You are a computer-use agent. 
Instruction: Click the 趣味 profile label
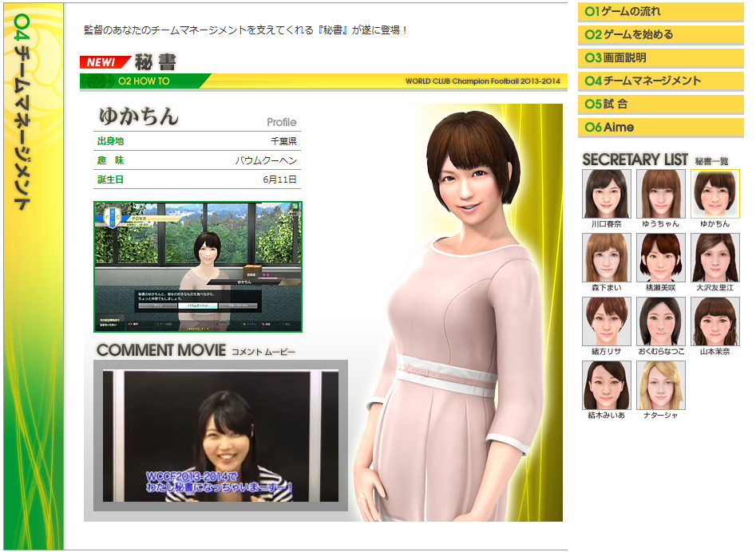[x=110, y=160]
